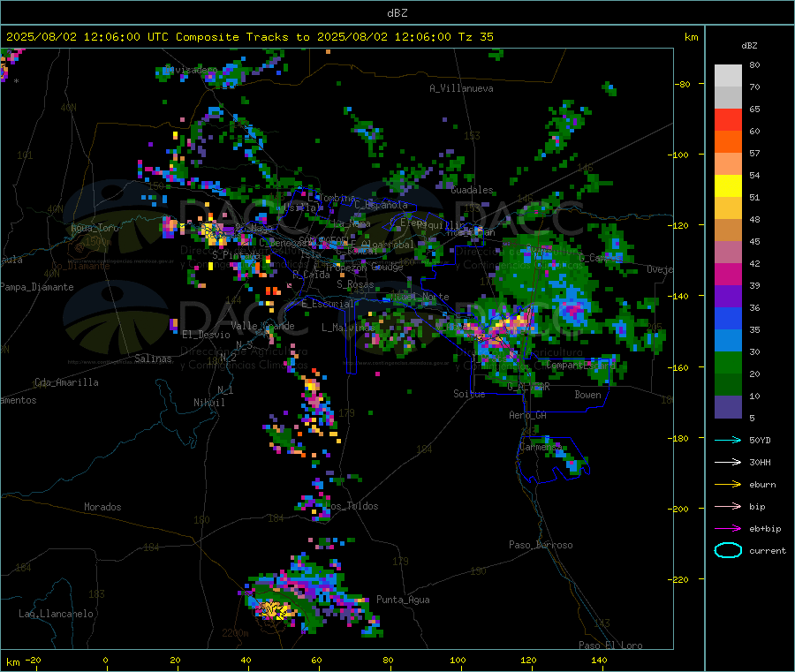Viewport: 795px width, 672px height.
Task: Click the yellow eburn arrow in legend
Action: point(728,485)
